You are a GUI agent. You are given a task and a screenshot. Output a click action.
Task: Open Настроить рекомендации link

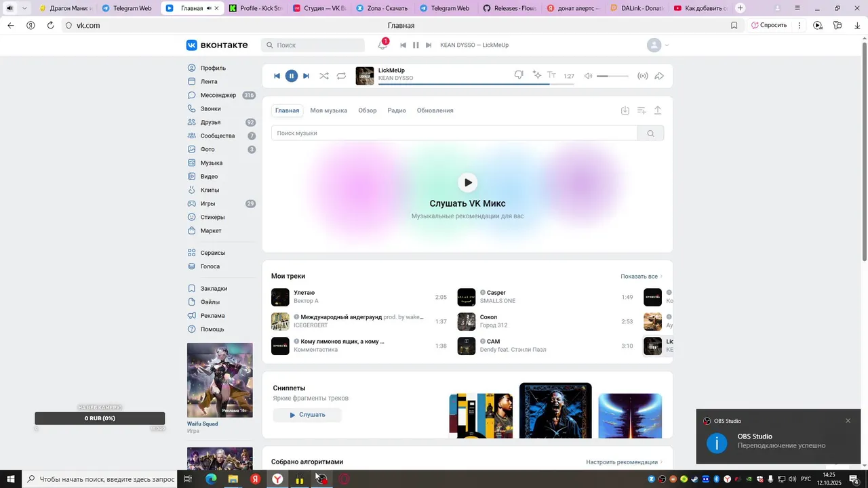coord(625,462)
